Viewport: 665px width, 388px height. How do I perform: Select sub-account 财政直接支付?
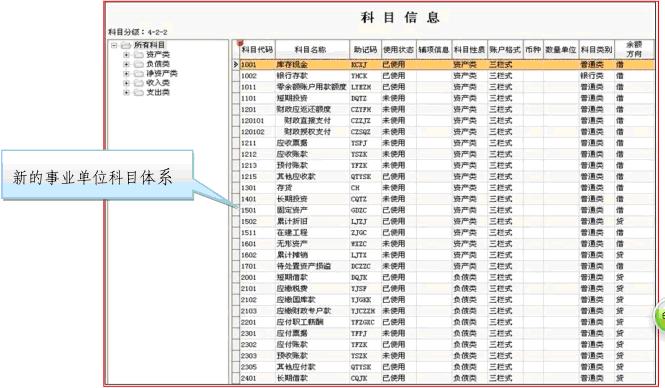312,121
